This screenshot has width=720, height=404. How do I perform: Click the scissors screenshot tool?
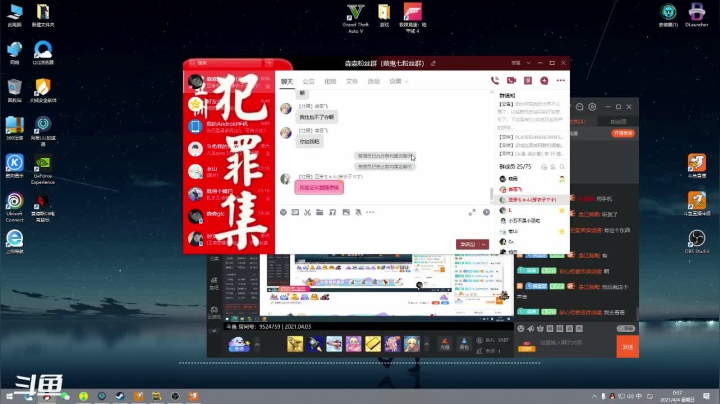(x=307, y=212)
